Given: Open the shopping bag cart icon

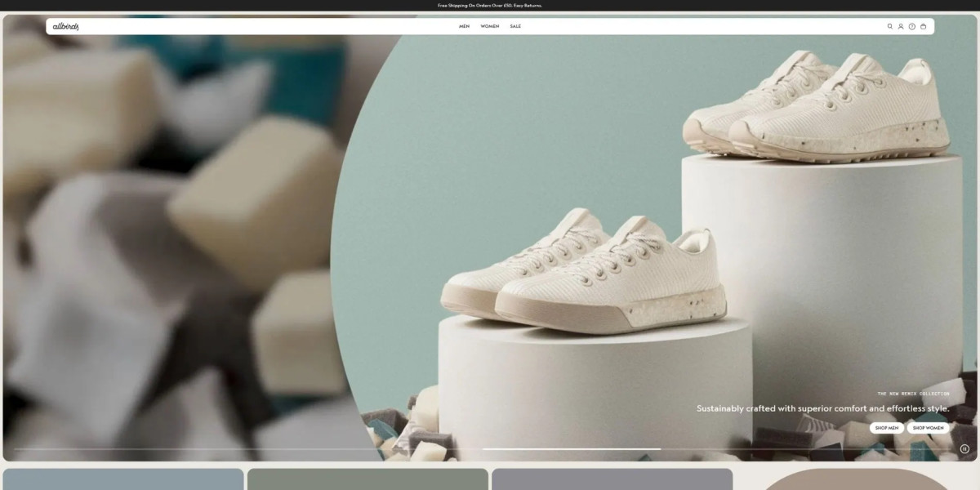Looking at the screenshot, I should 924,26.
